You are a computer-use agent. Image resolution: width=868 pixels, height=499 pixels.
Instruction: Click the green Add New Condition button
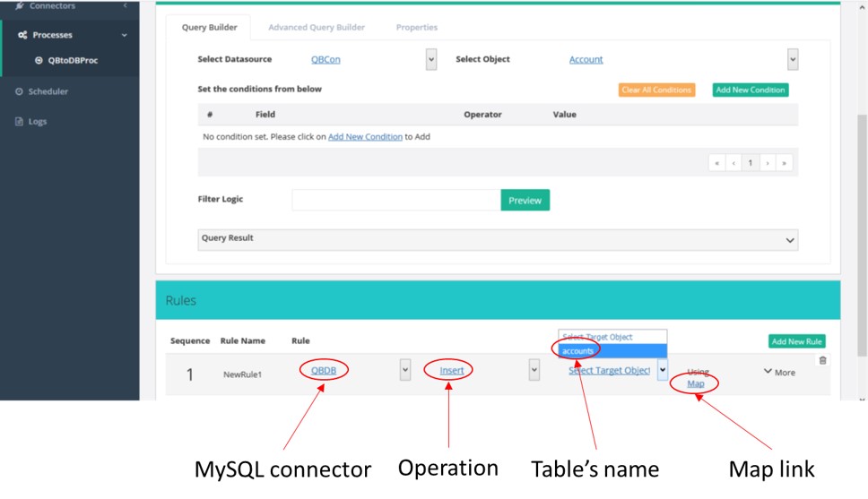click(750, 90)
